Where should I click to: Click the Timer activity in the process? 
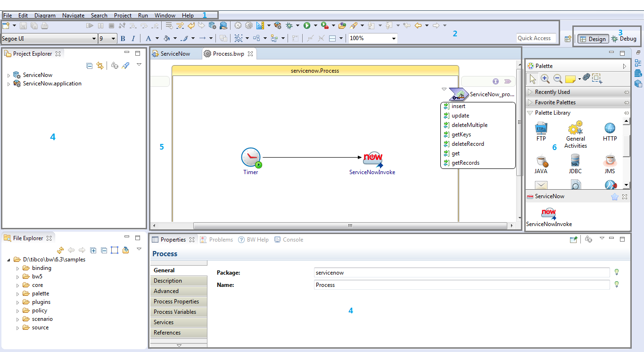(x=251, y=158)
